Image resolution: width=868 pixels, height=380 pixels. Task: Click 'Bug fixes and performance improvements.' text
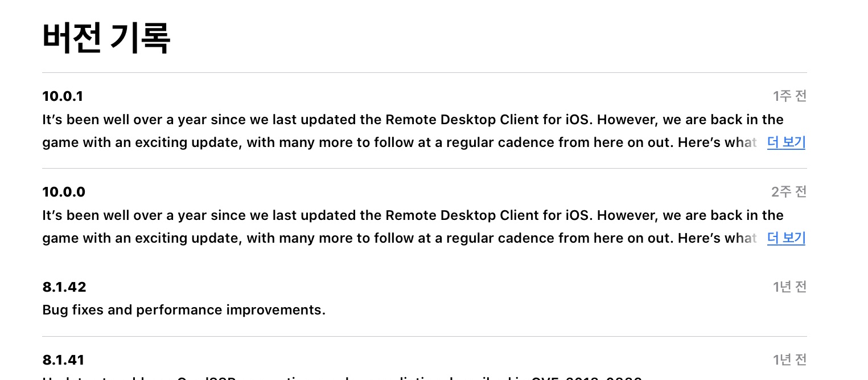click(x=184, y=310)
